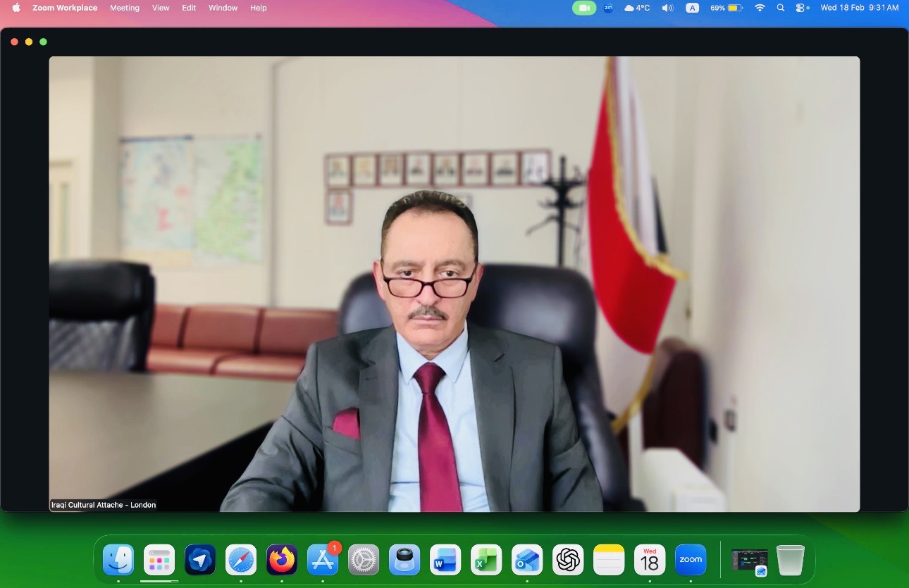Screen dimensions: 909x588
Task: Open the Meeting menu
Action: coord(125,8)
